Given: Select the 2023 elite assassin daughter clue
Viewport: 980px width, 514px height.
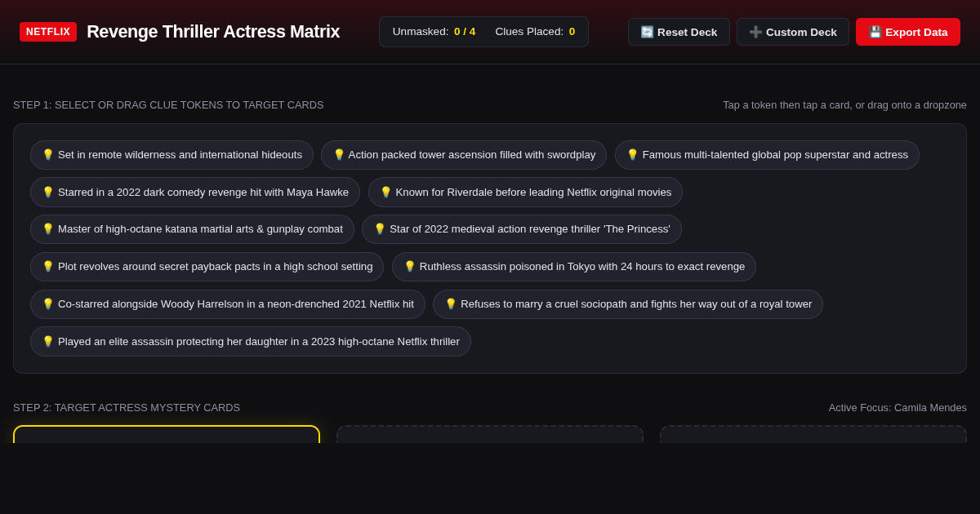Looking at the screenshot, I should [251, 342].
